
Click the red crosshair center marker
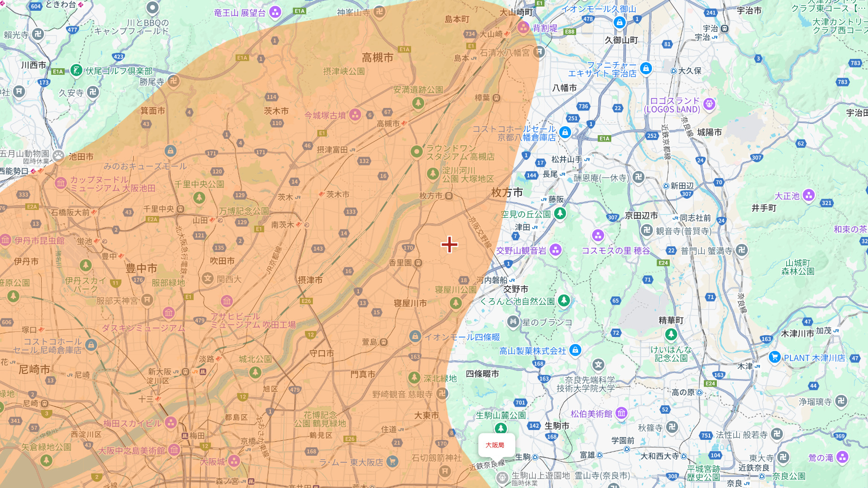tap(449, 244)
